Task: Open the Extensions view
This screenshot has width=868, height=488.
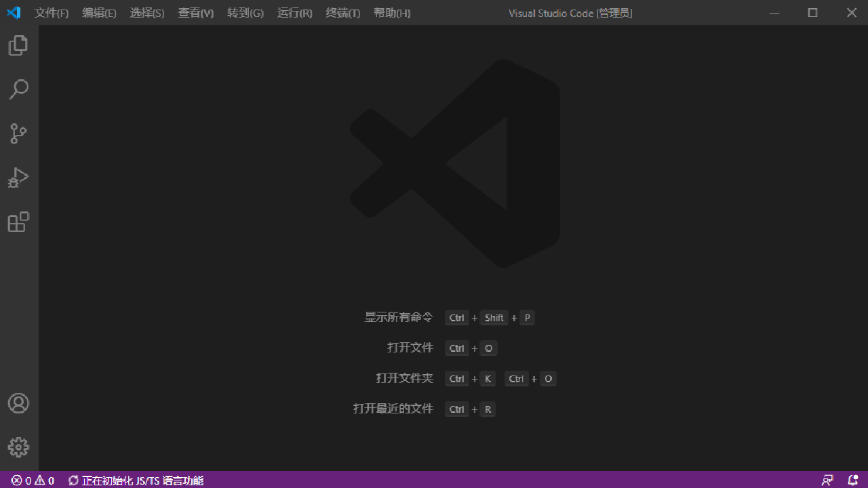Action: (x=18, y=222)
